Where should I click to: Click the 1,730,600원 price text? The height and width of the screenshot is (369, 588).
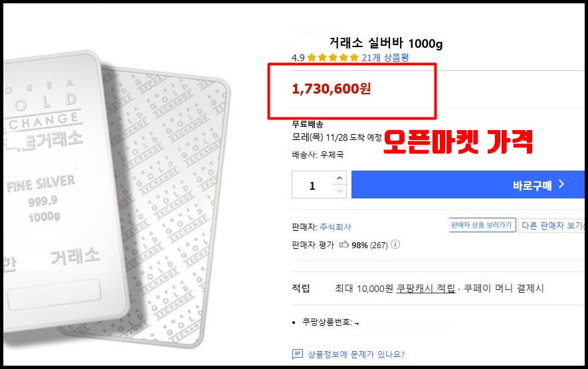pos(332,89)
